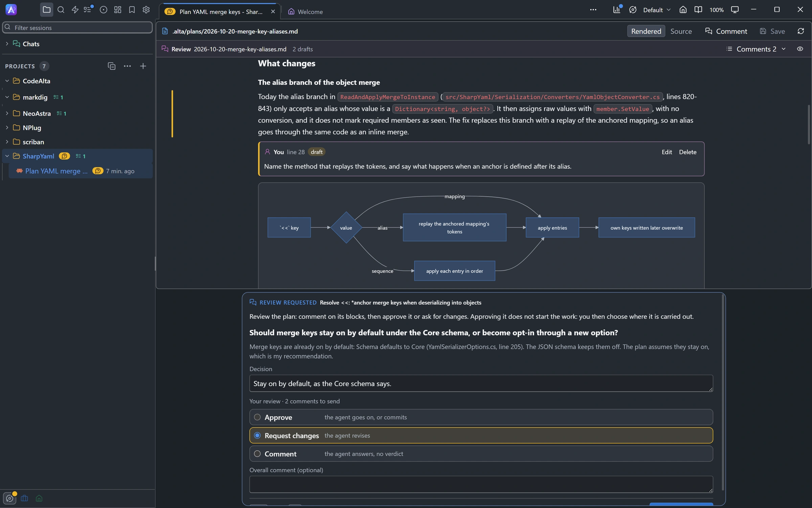This screenshot has height=508, width=812.
Task: Open the lightning bolt actions icon
Action: [x=75, y=10]
